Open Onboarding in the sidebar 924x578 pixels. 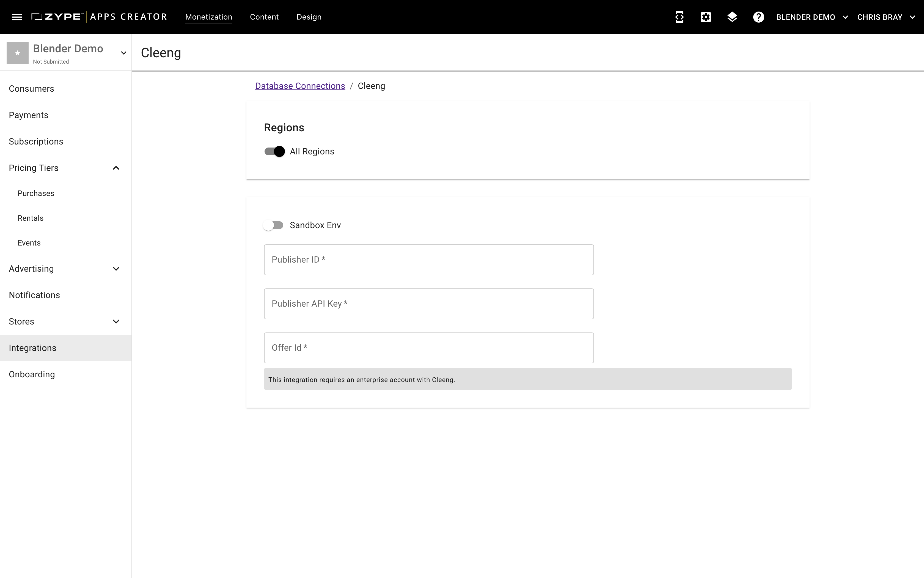[66, 374]
